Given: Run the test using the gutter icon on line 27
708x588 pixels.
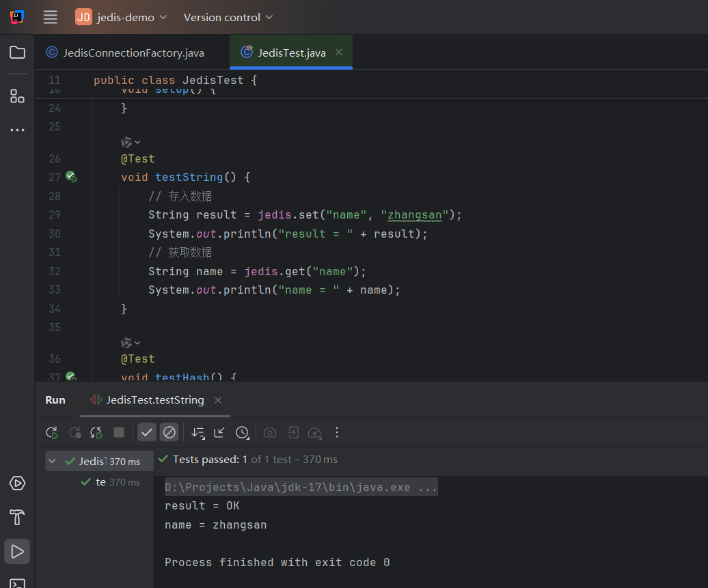Looking at the screenshot, I should 71,176.
